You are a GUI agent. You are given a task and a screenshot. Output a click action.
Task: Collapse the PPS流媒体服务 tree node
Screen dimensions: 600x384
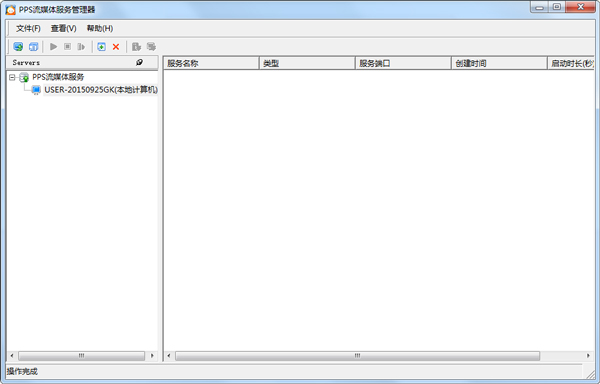pos(12,78)
